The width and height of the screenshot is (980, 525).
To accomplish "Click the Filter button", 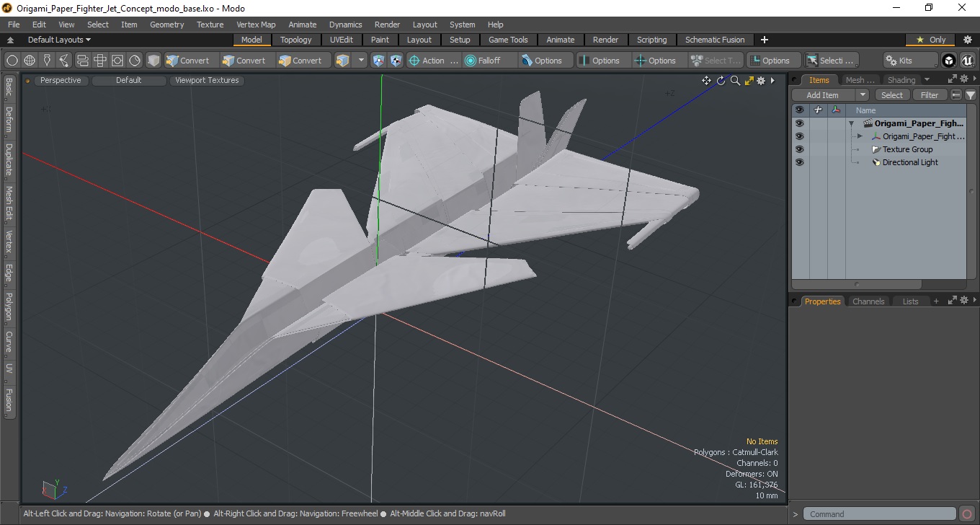I will tap(930, 95).
